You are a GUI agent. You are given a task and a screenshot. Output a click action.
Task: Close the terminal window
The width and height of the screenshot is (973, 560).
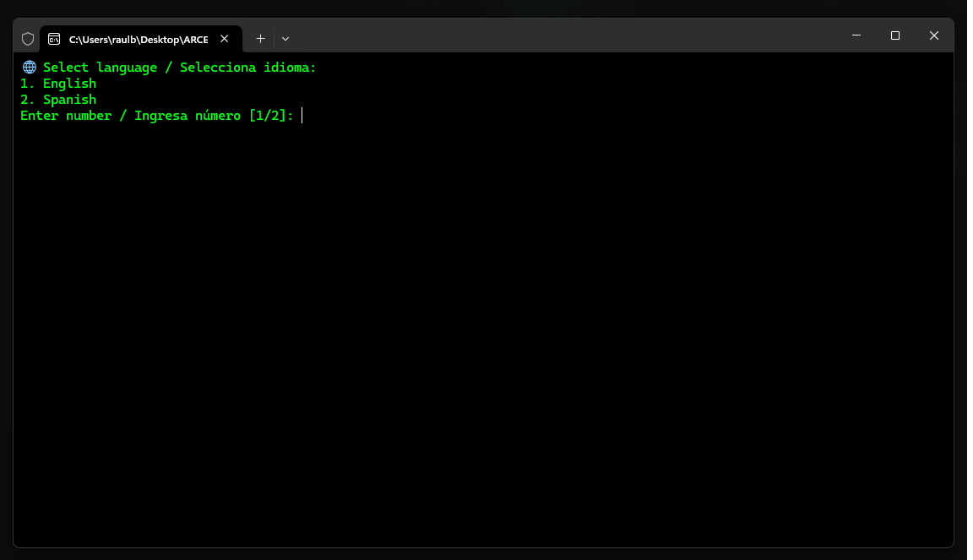click(x=934, y=35)
